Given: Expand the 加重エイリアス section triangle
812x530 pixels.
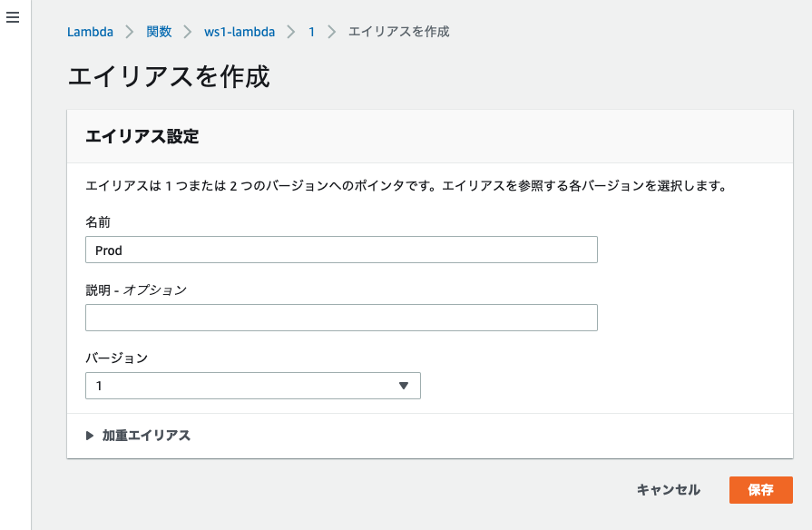Looking at the screenshot, I should pos(90,436).
